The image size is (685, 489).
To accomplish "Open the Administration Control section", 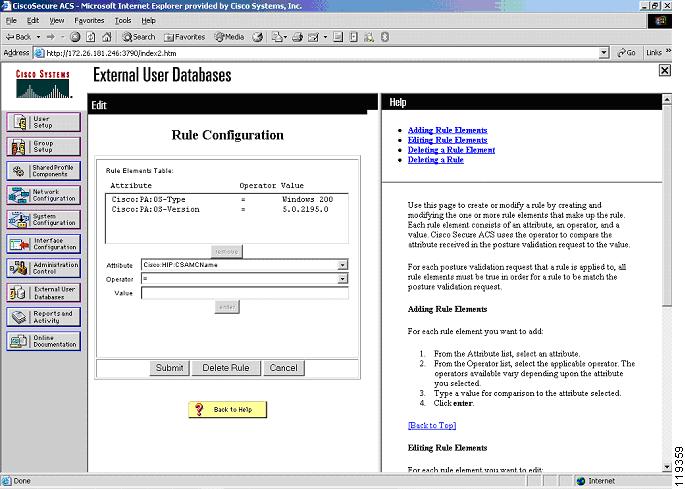I will 44,268.
